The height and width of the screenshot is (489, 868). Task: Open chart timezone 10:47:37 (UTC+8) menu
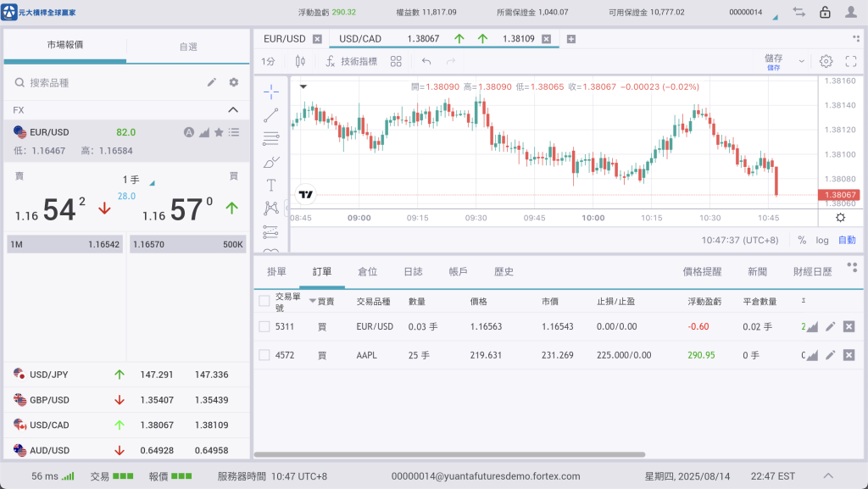739,240
